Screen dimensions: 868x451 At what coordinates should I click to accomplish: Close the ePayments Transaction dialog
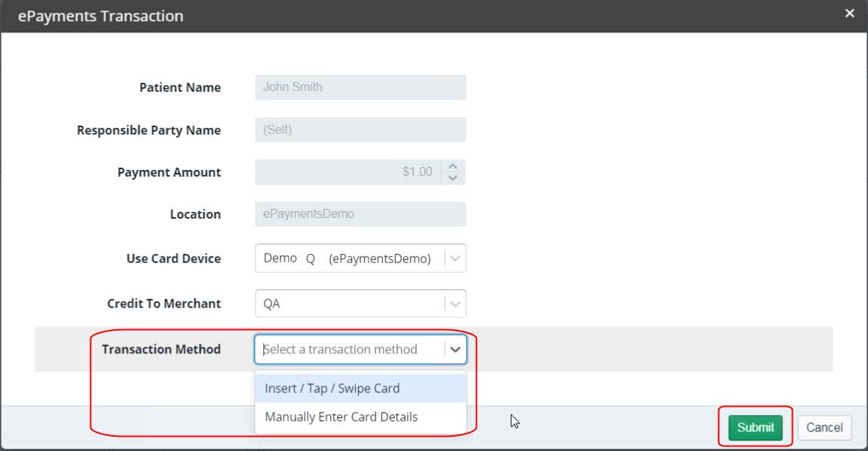849,14
